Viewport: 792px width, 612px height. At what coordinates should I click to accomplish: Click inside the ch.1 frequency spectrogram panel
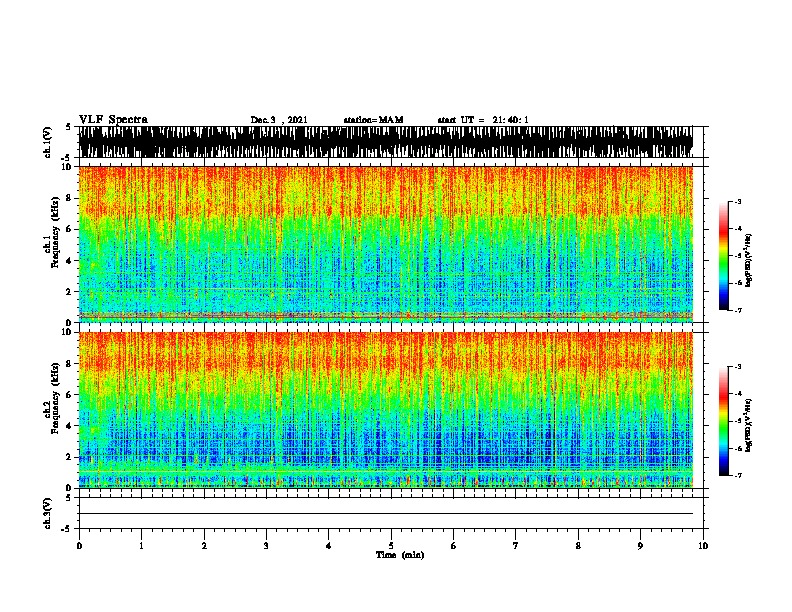(x=386, y=244)
